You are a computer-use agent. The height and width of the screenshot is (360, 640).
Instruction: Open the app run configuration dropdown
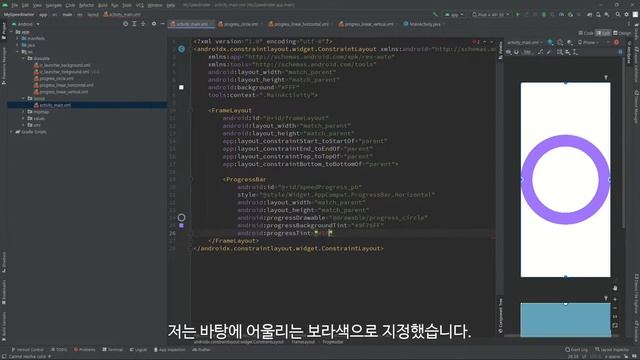[x=454, y=14]
